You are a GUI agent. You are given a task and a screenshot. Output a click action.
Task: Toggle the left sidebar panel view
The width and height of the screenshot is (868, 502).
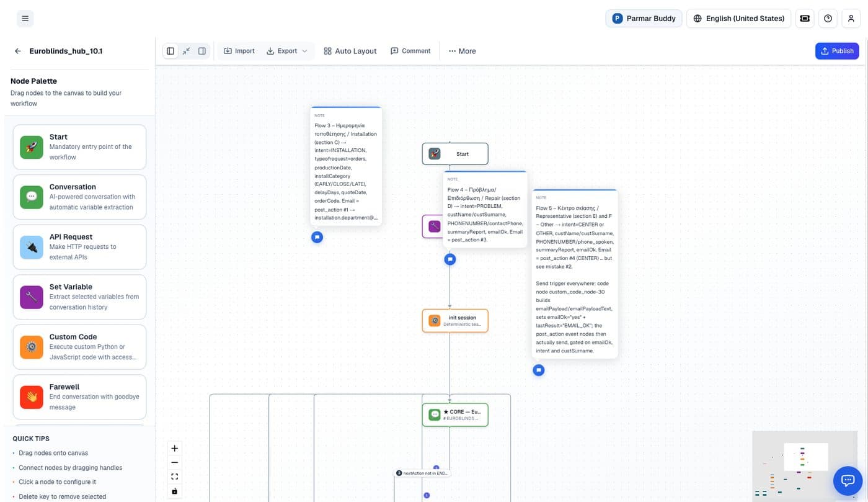[170, 51]
